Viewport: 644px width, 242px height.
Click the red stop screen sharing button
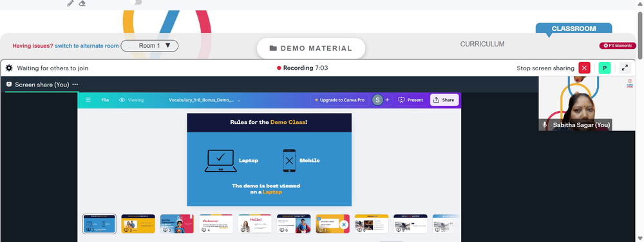(x=584, y=68)
